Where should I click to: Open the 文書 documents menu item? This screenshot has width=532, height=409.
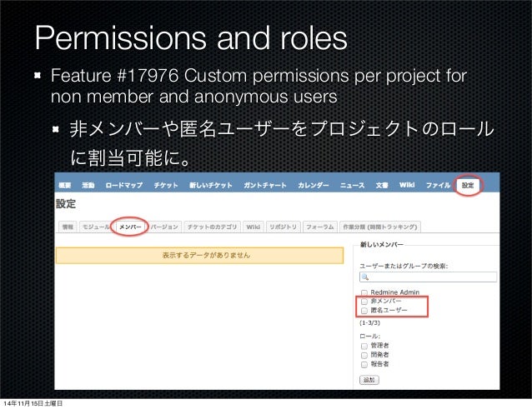382,186
